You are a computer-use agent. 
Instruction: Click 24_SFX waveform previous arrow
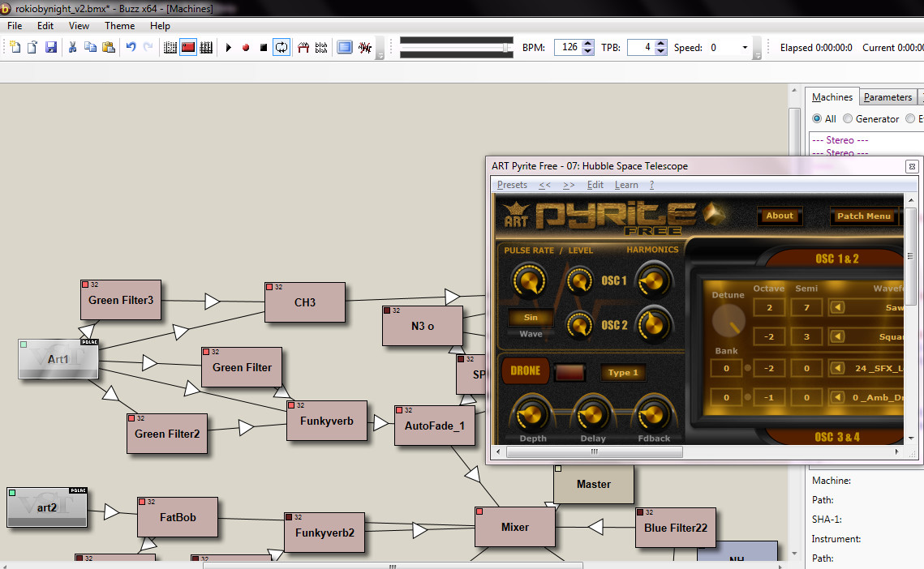point(837,368)
